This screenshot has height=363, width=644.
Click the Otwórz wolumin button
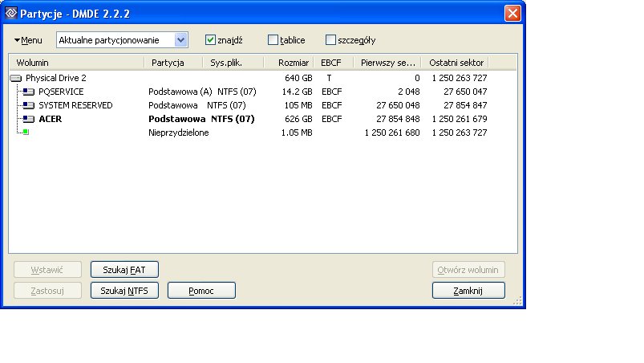[468, 270]
